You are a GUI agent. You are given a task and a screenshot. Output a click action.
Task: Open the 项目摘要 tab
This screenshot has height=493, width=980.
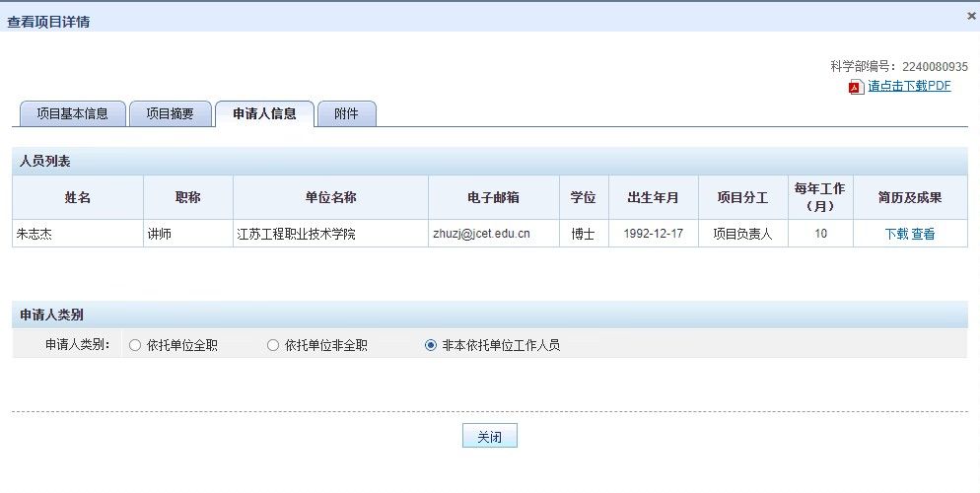point(172,114)
